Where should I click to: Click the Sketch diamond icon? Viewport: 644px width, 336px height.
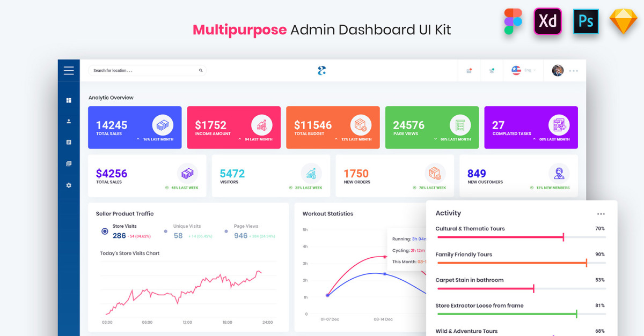pos(623,22)
